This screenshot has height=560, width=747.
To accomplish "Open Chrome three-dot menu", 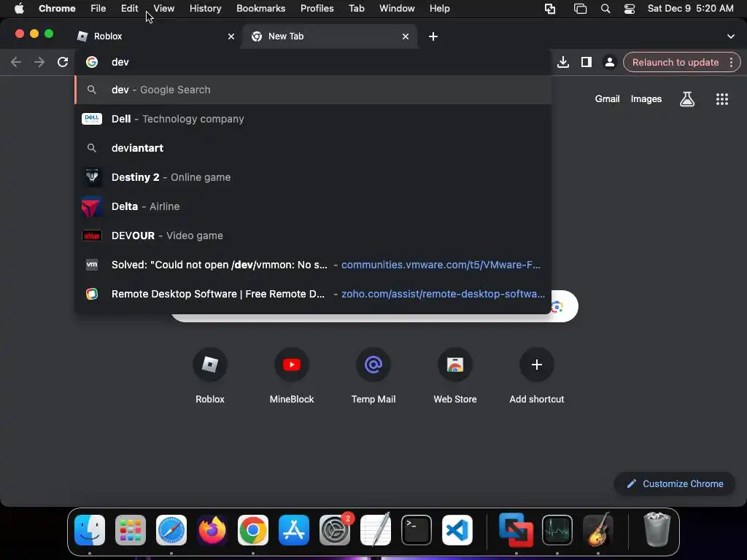I will tap(731, 62).
